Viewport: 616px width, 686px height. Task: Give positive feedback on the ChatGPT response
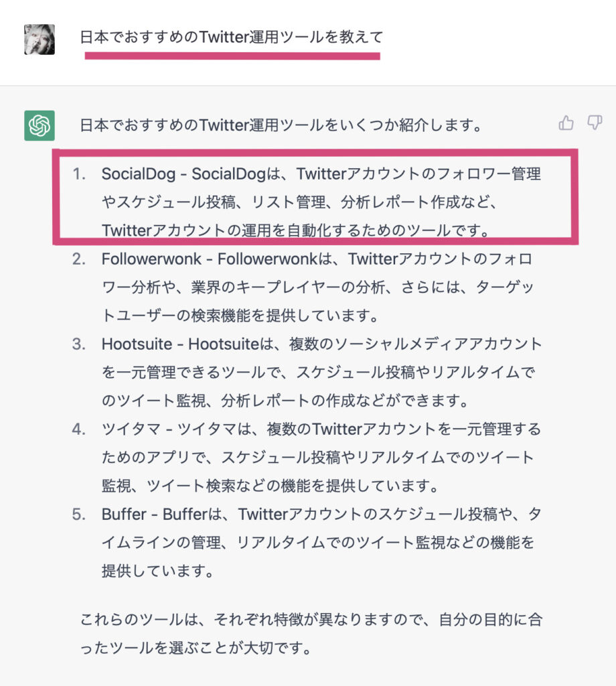click(566, 123)
